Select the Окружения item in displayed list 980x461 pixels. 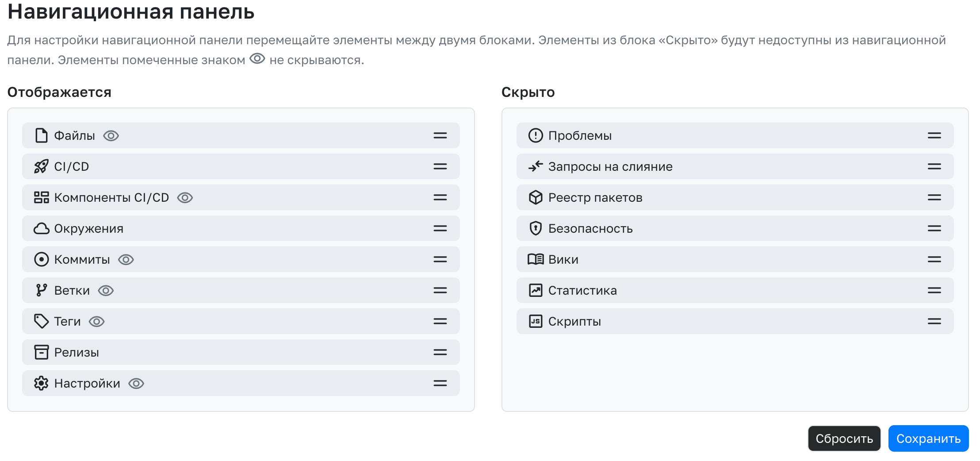(88, 229)
